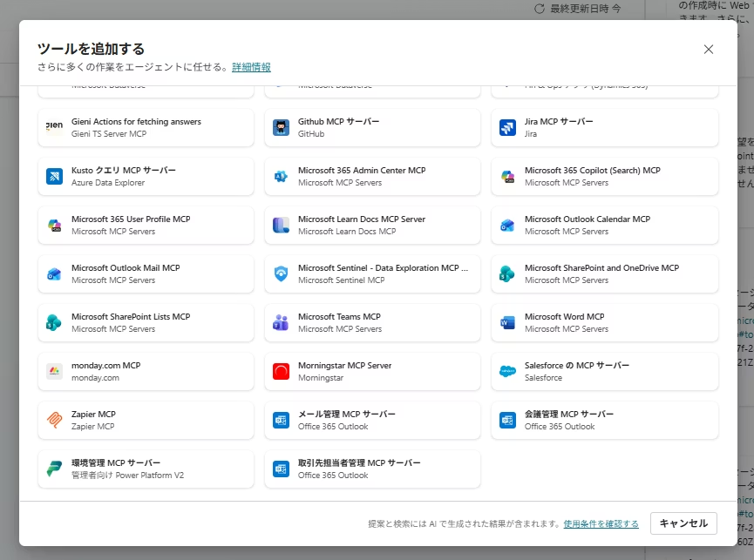Click the キャンセル button
Screen dimensions: 754x560
click(x=683, y=523)
